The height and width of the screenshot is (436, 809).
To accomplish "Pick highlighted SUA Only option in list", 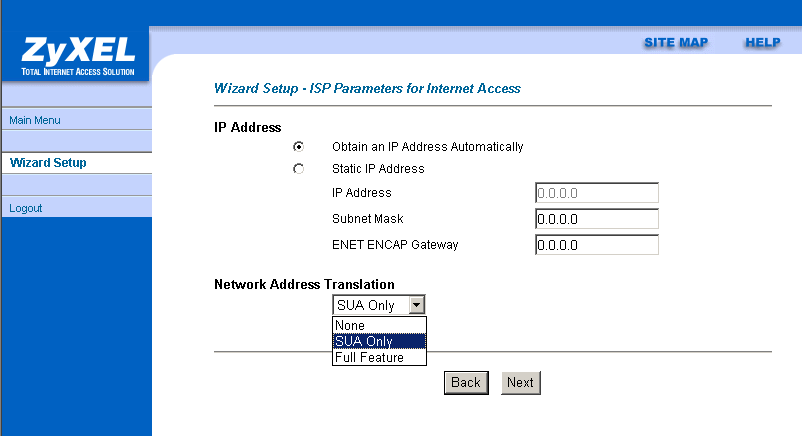I will coord(379,341).
